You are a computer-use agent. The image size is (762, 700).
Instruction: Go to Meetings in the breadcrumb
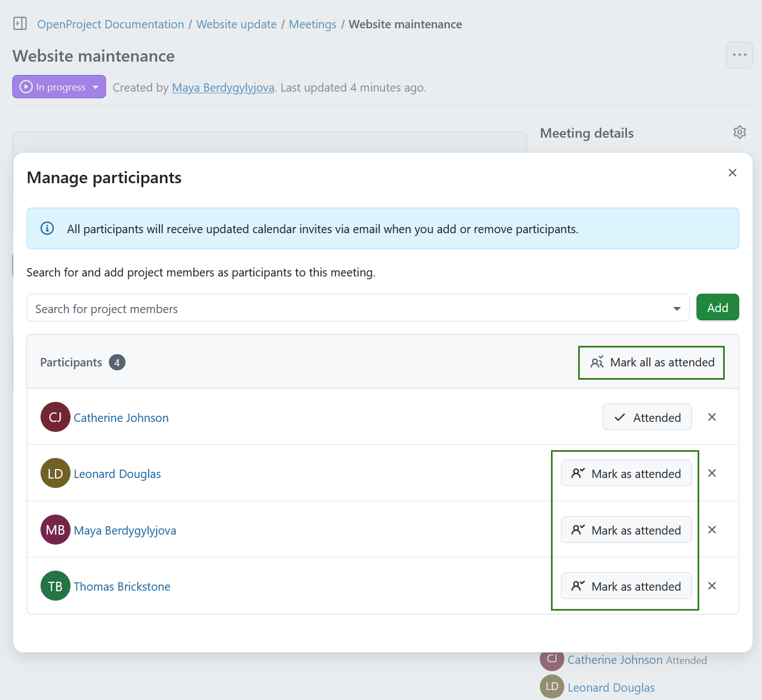(312, 24)
